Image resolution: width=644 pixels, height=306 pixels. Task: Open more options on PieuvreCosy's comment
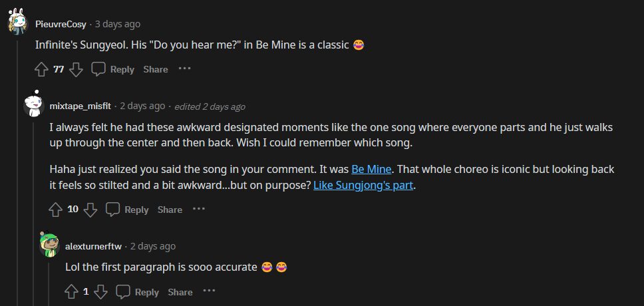(x=184, y=69)
